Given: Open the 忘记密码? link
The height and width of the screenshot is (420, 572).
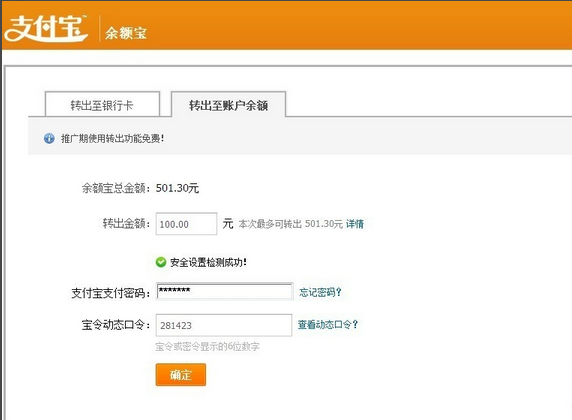Looking at the screenshot, I should (320, 292).
